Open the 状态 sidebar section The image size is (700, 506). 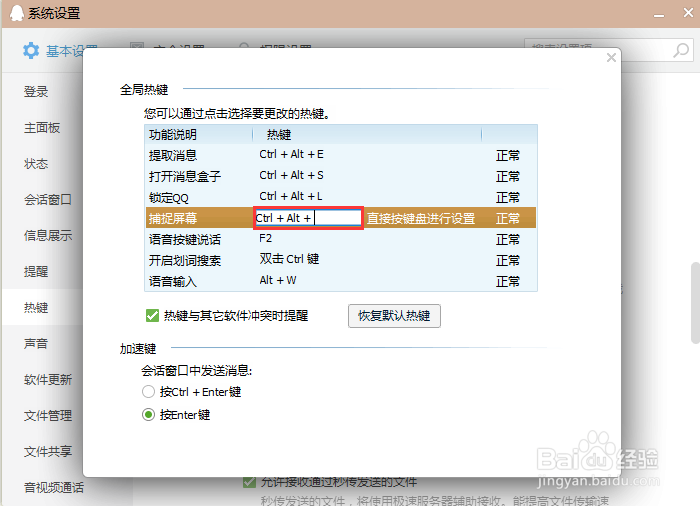pos(36,163)
